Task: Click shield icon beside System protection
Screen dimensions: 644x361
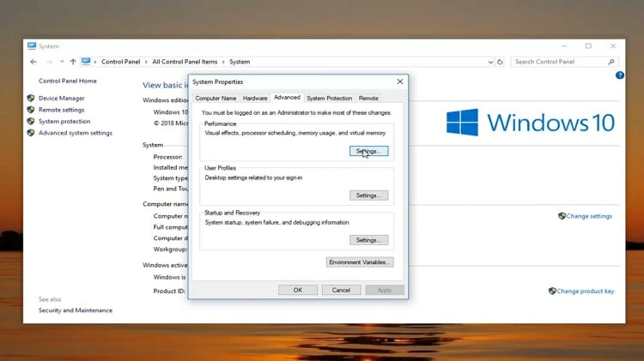Action: tap(31, 121)
